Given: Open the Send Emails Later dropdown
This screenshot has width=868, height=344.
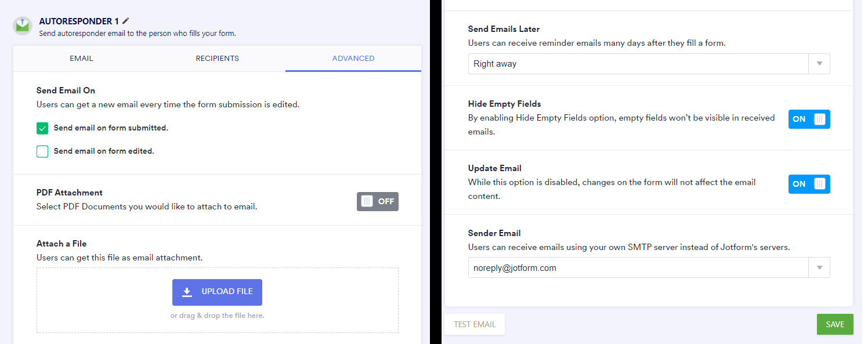Looking at the screenshot, I should (x=819, y=64).
